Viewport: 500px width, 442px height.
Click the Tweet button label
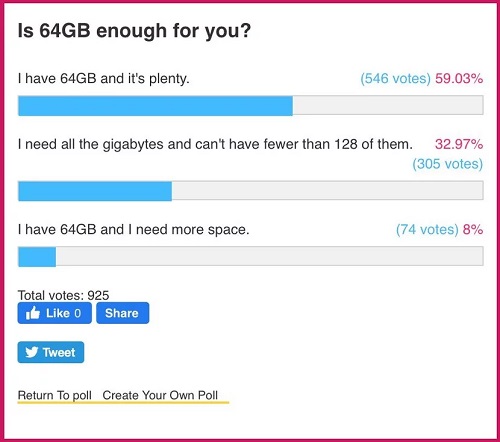coord(59,352)
